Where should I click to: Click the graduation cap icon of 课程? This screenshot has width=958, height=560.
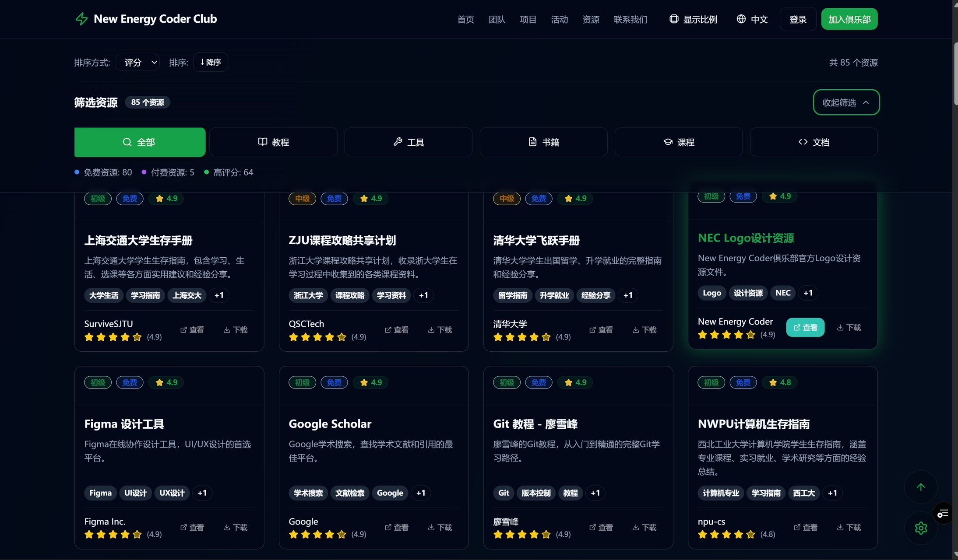click(x=668, y=142)
